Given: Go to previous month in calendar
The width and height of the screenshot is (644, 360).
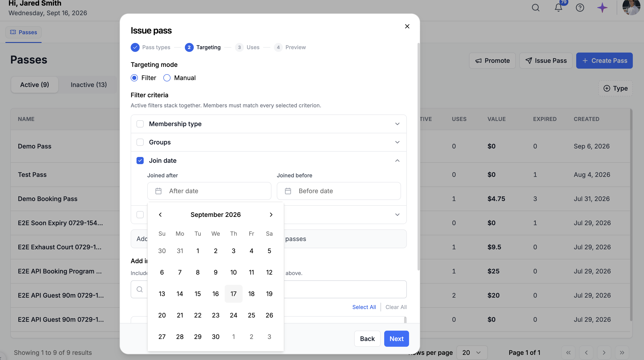Looking at the screenshot, I should coord(160,215).
